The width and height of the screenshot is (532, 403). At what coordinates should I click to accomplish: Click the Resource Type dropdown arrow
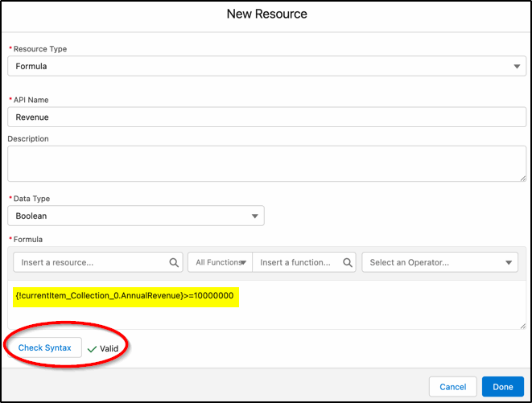[518, 67]
